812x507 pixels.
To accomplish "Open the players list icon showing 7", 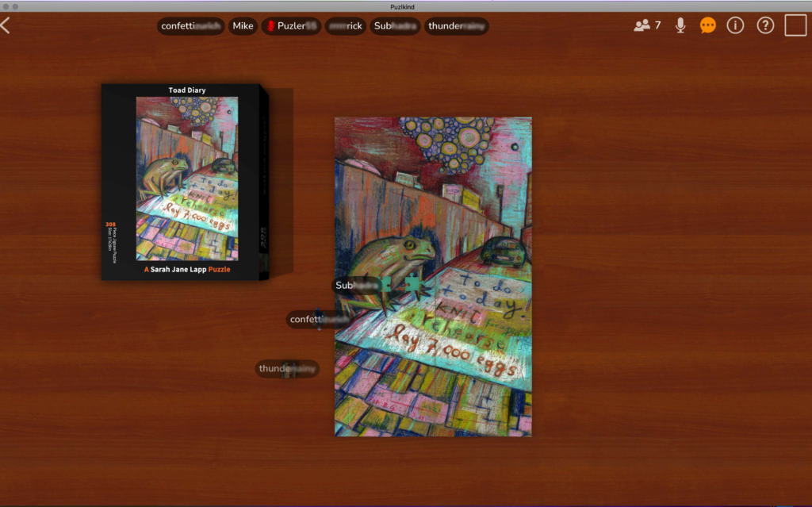I will click(x=642, y=25).
